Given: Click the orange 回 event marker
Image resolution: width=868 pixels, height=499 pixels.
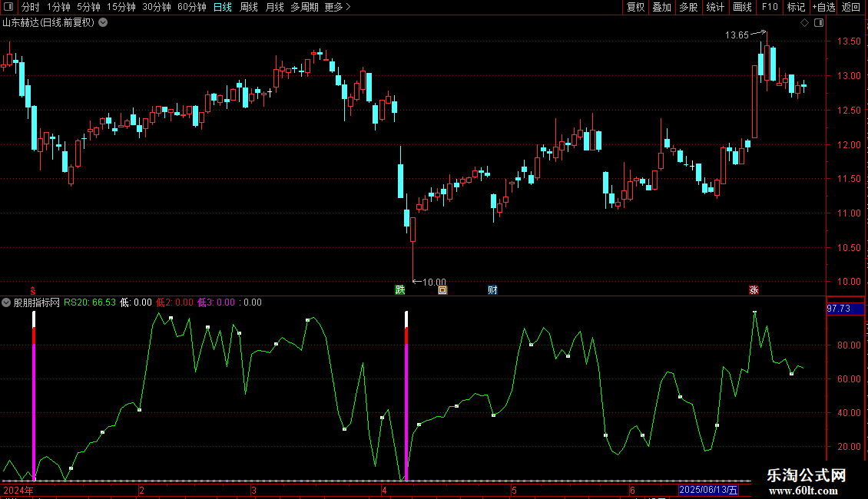Looking at the screenshot, I should [442, 290].
